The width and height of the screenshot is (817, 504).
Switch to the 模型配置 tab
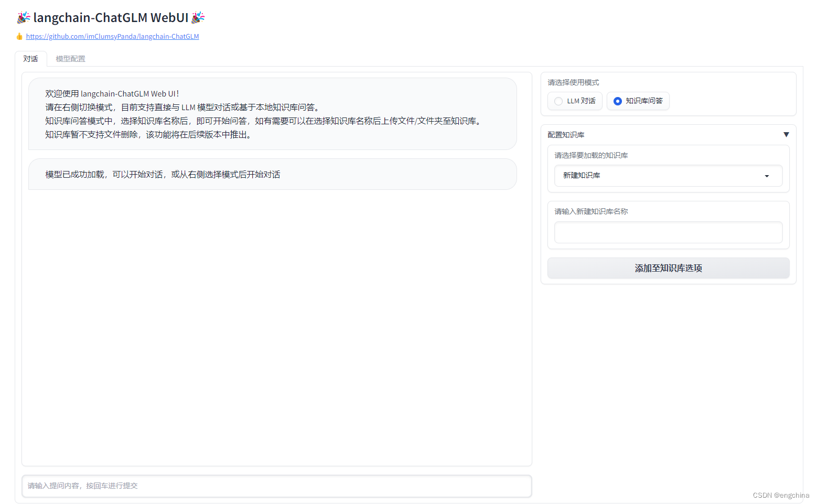tap(70, 58)
